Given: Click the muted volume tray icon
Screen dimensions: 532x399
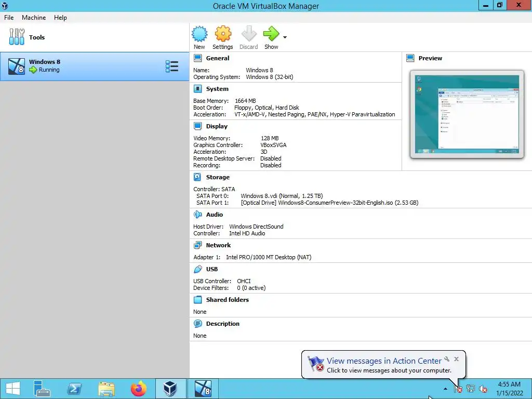Looking at the screenshot, I should (x=483, y=389).
